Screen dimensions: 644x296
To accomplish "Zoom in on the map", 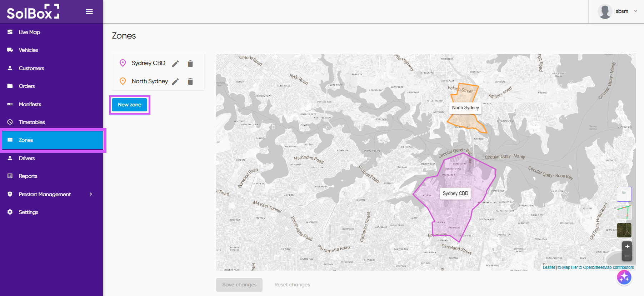I will (627, 246).
